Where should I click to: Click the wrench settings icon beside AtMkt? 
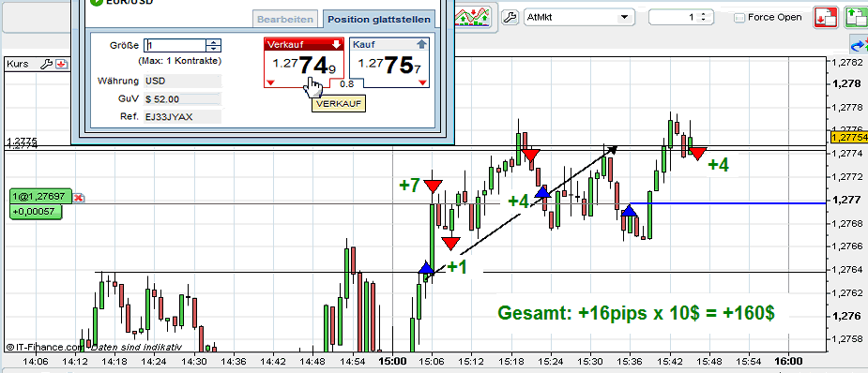pyautogui.click(x=510, y=17)
